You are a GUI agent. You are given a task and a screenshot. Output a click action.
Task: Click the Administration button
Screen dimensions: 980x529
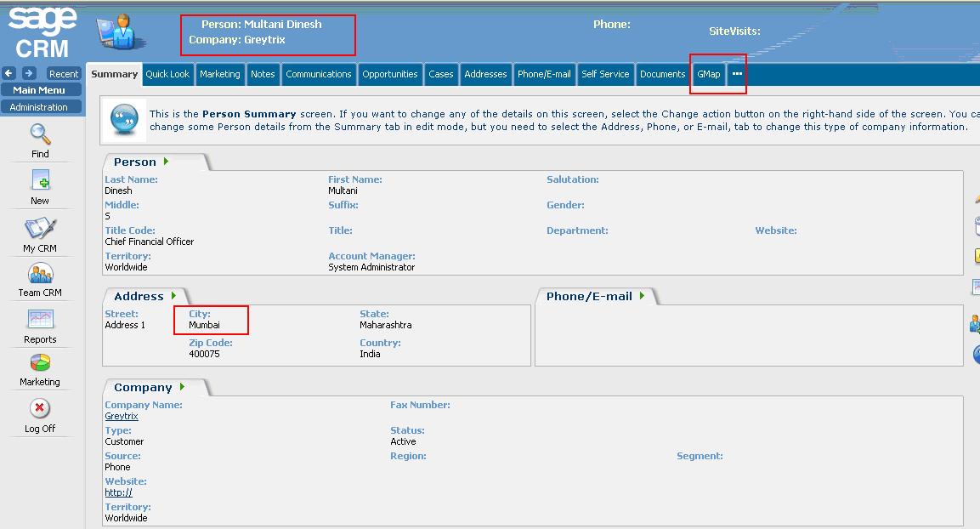pyautogui.click(x=42, y=107)
